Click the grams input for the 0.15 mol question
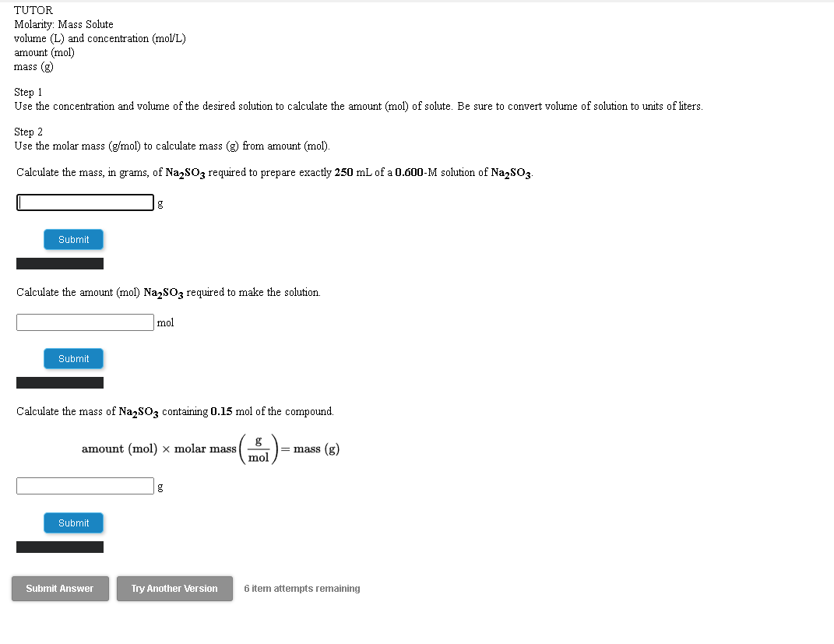 tap(85, 485)
